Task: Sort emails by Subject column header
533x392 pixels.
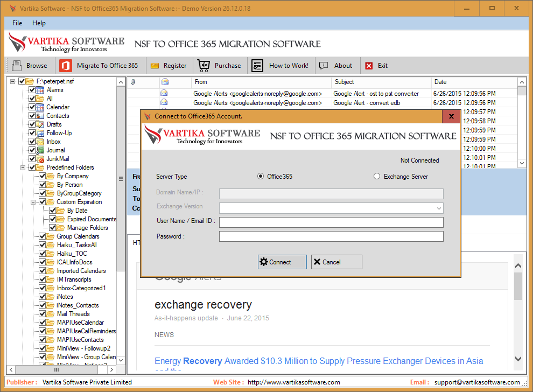Action: pyautogui.click(x=381, y=82)
